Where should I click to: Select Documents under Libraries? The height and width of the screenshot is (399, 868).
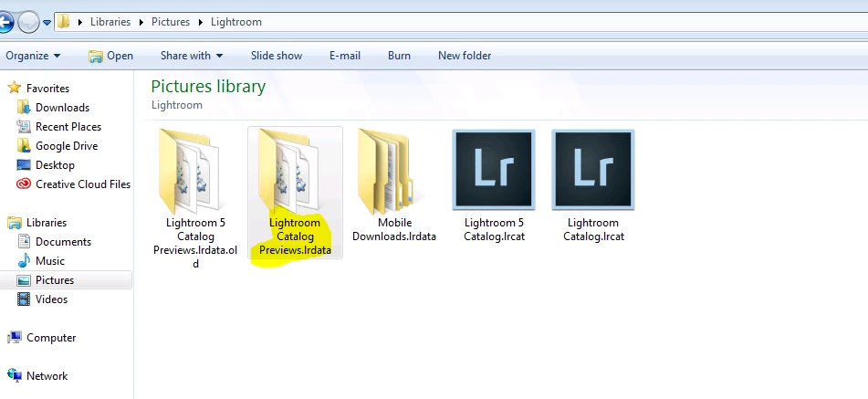pos(63,241)
